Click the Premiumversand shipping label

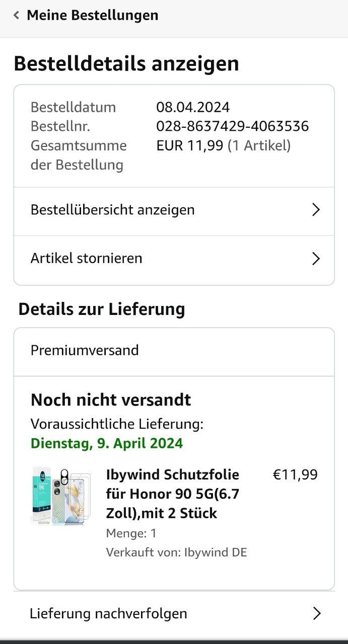click(x=85, y=351)
